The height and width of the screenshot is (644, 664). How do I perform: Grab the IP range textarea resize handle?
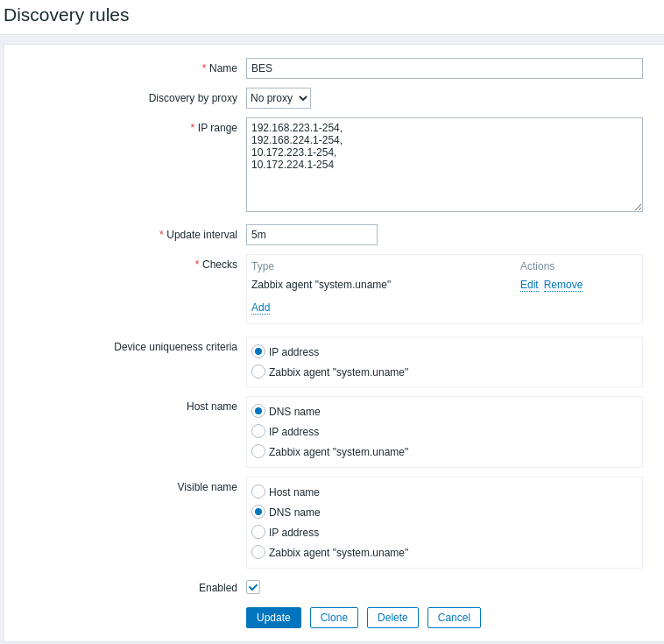638,207
